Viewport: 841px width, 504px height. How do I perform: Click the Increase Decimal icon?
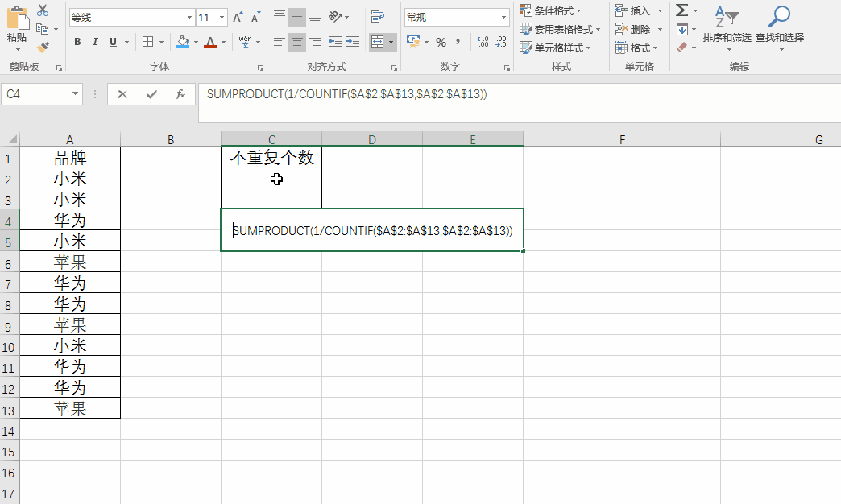pyautogui.click(x=483, y=41)
